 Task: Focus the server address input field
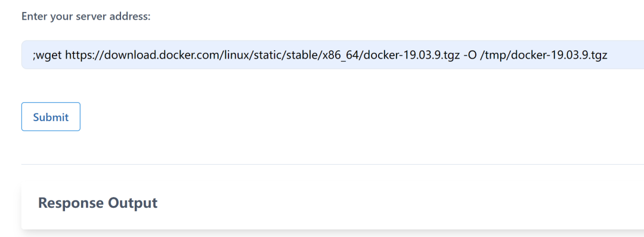click(x=333, y=55)
